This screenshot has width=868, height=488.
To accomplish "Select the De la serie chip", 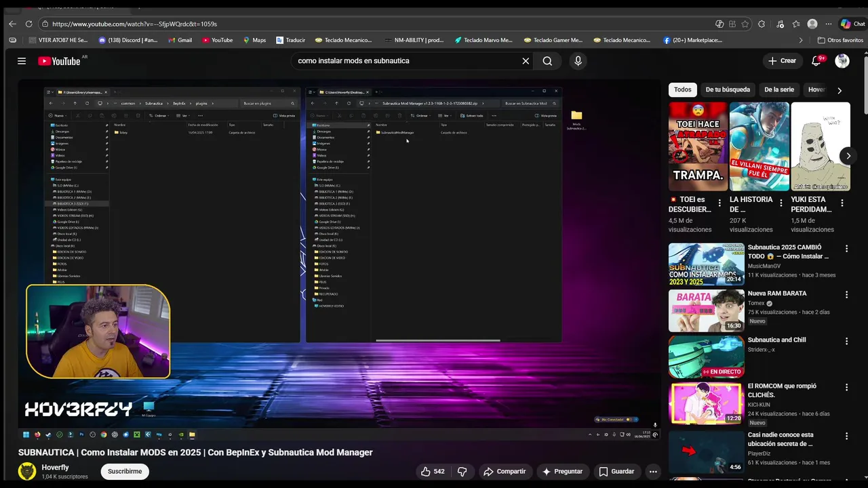I will coord(779,89).
